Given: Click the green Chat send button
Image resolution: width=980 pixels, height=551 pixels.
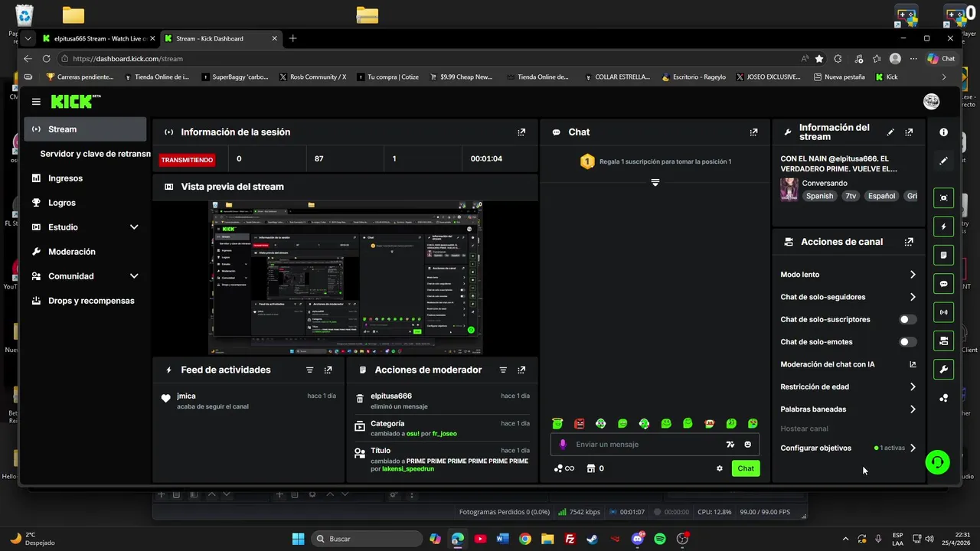Looking at the screenshot, I should (x=746, y=468).
